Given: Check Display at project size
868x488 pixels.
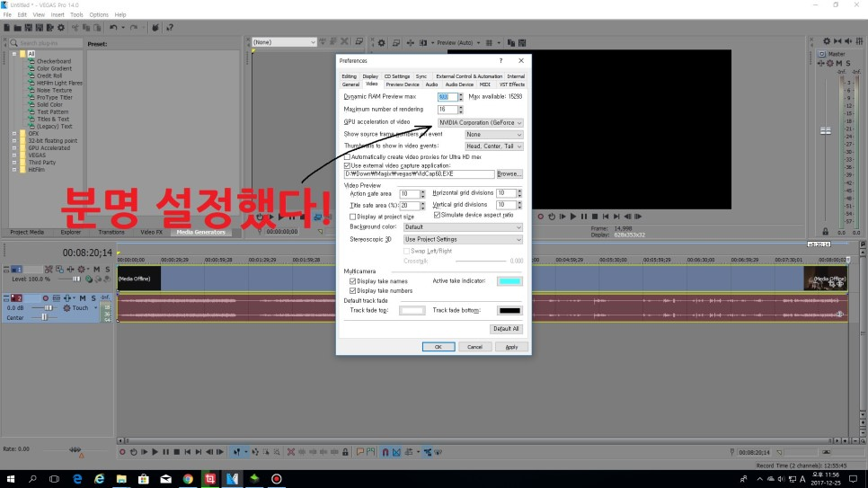Looking at the screenshot, I should [352, 217].
